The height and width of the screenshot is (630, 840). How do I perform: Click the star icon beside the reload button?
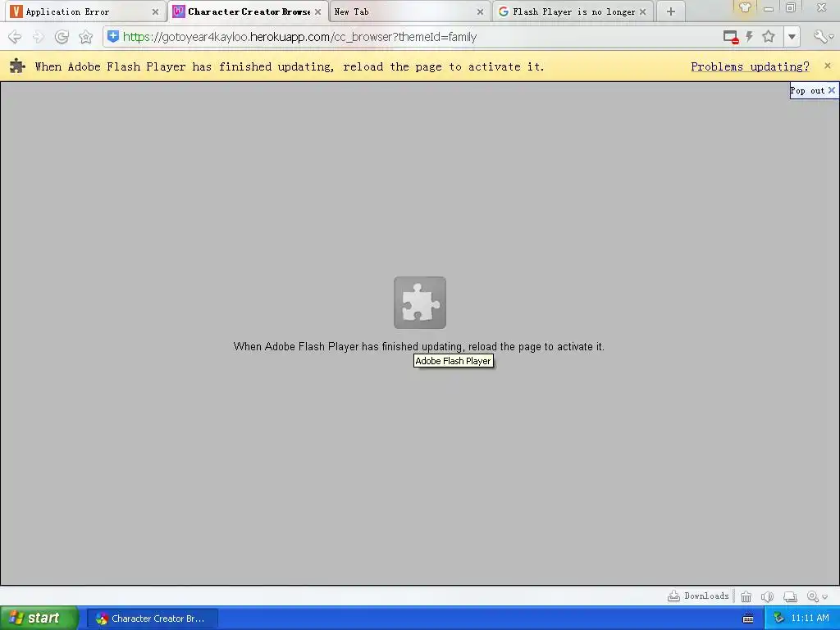[x=85, y=37]
